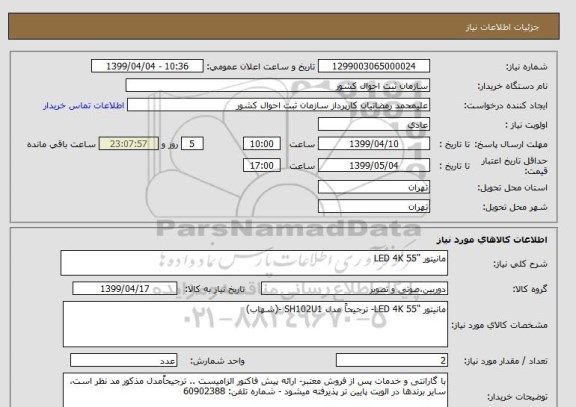Click the label استان محل تحویل
This screenshot has width=576, height=407.
pyautogui.click(x=512, y=188)
